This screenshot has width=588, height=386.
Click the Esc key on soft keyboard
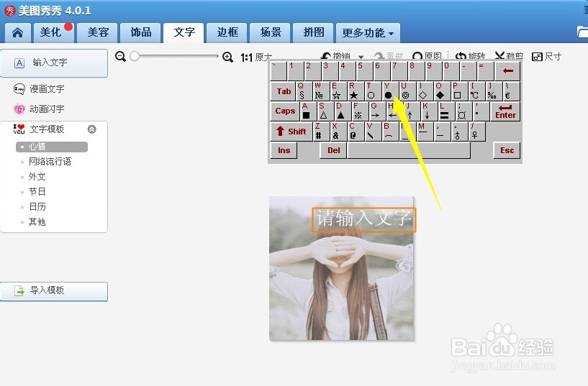pyautogui.click(x=507, y=150)
